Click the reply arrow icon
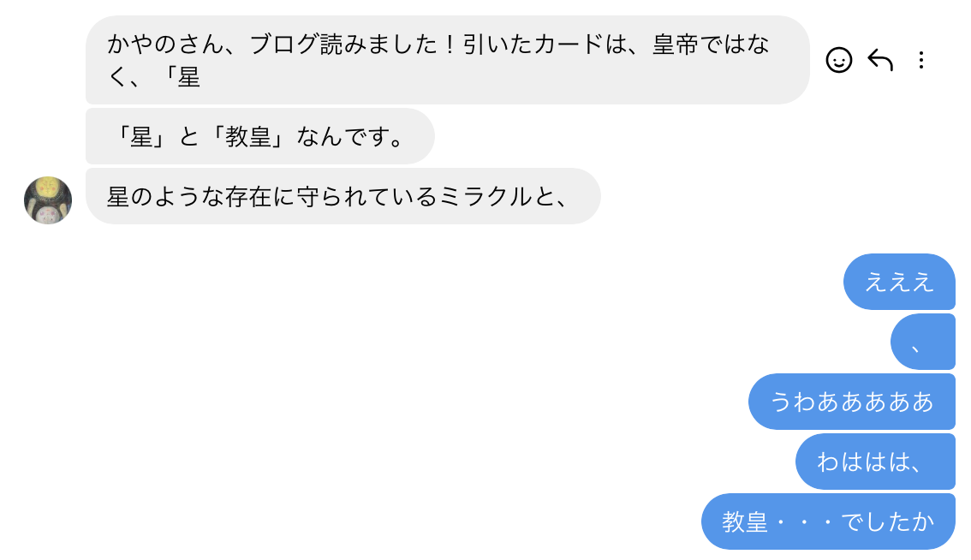This screenshot has height=560, width=971. tap(880, 60)
